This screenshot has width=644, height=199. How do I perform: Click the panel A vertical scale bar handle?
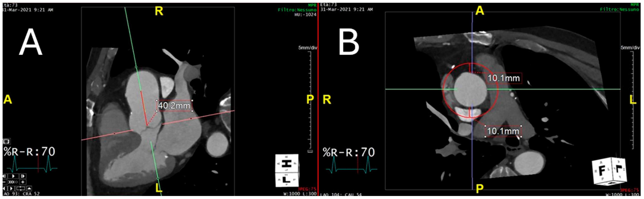[310, 151]
